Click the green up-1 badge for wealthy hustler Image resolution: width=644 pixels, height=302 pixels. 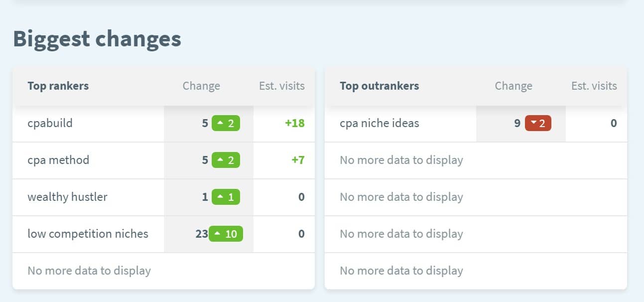click(x=226, y=197)
